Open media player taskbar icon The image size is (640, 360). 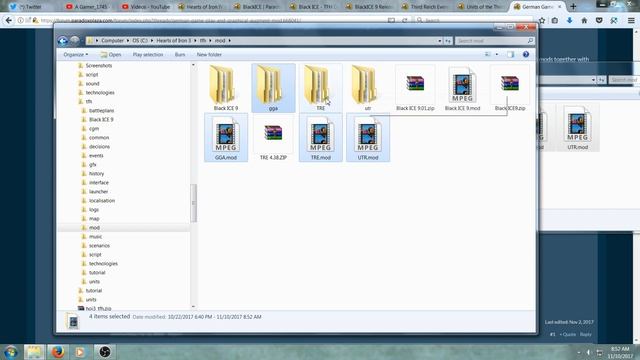80,352
